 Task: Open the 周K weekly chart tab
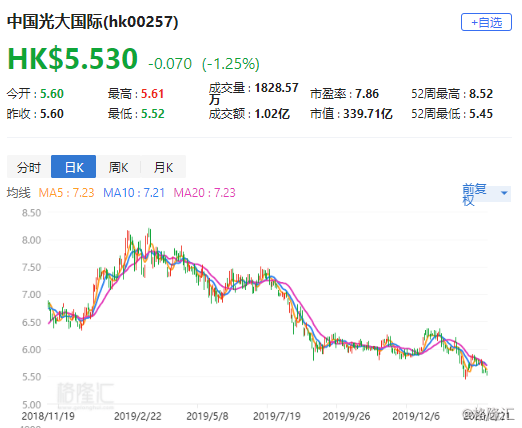coord(118,167)
